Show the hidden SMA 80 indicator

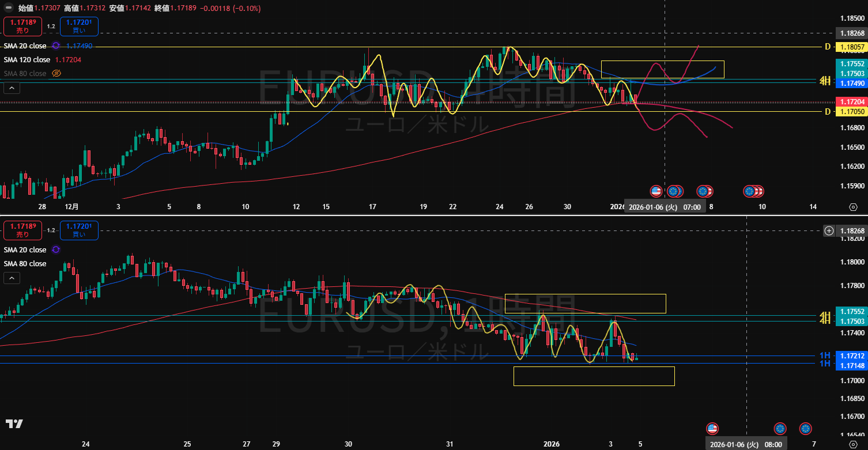(x=56, y=73)
